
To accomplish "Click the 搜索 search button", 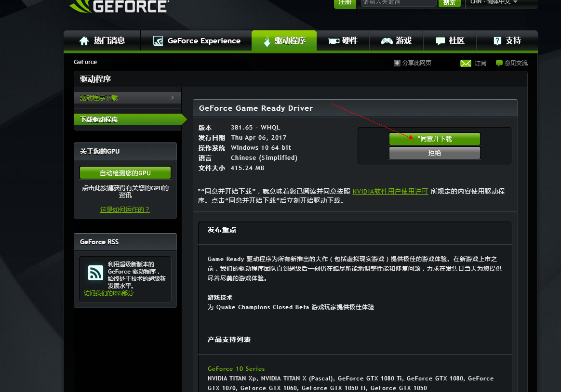I will (449, 2).
